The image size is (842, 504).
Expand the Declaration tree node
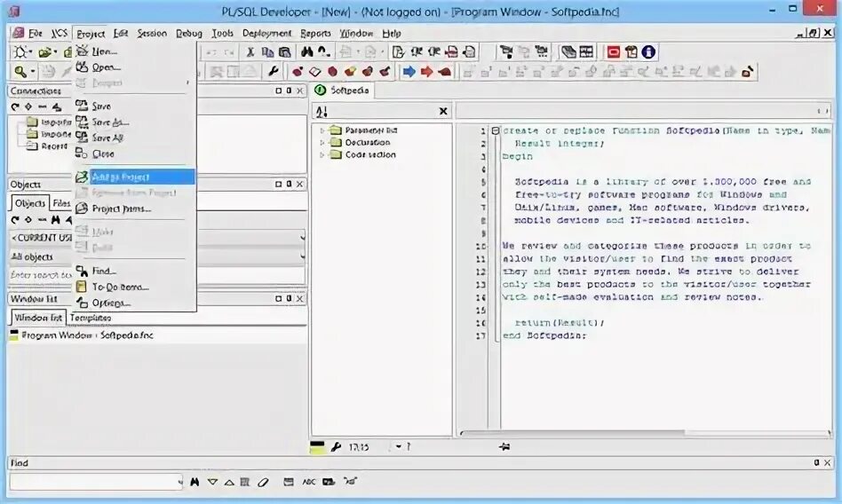[x=322, y=143]
